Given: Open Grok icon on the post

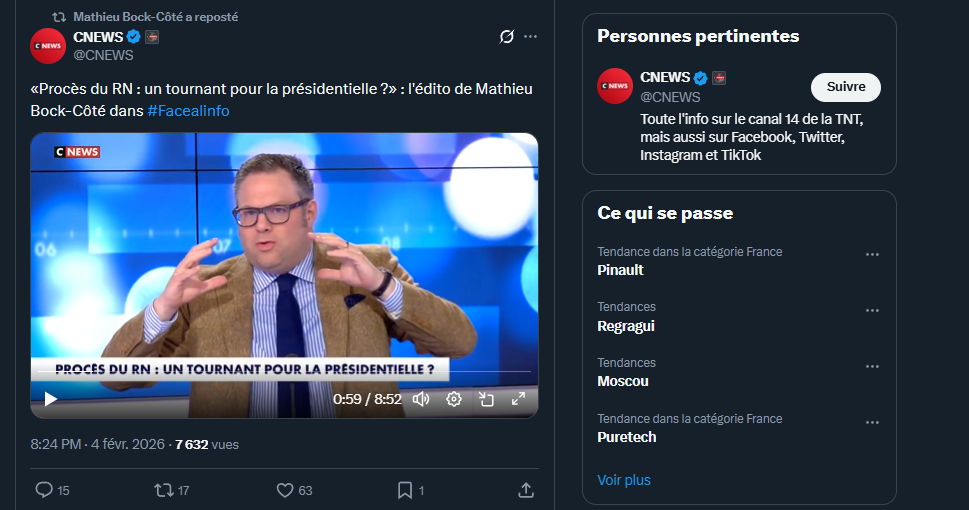Looking at the screenshot, I should coord(507,37).
